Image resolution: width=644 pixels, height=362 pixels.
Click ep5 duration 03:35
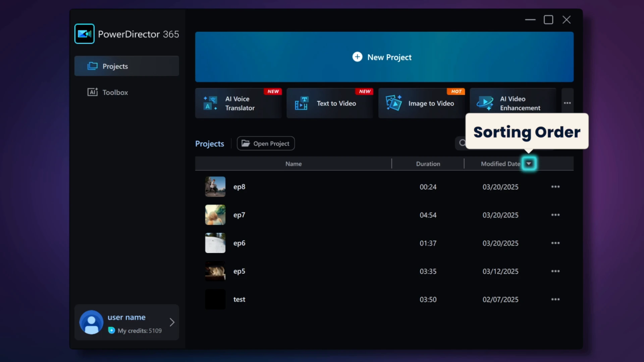(428, 271)
